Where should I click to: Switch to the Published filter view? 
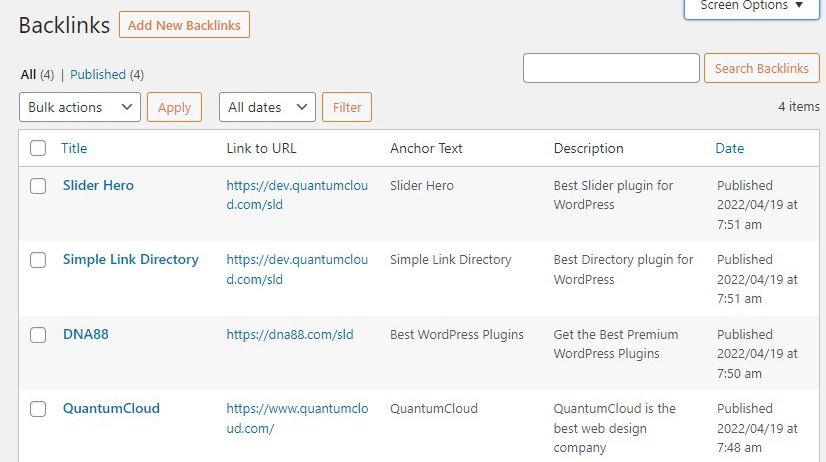click(98, 74)
